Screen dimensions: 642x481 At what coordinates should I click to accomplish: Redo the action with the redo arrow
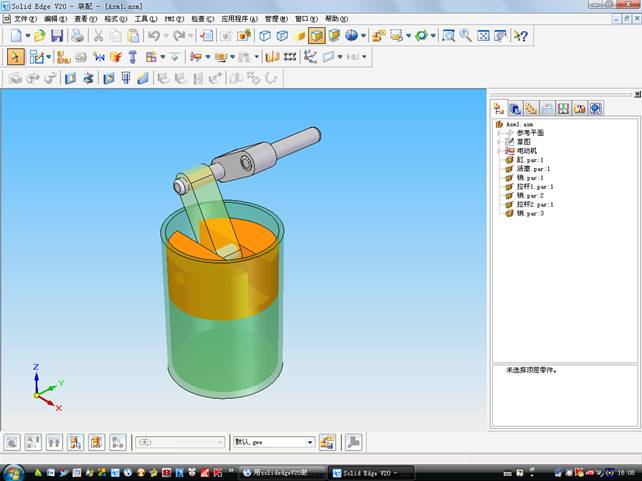179,36
